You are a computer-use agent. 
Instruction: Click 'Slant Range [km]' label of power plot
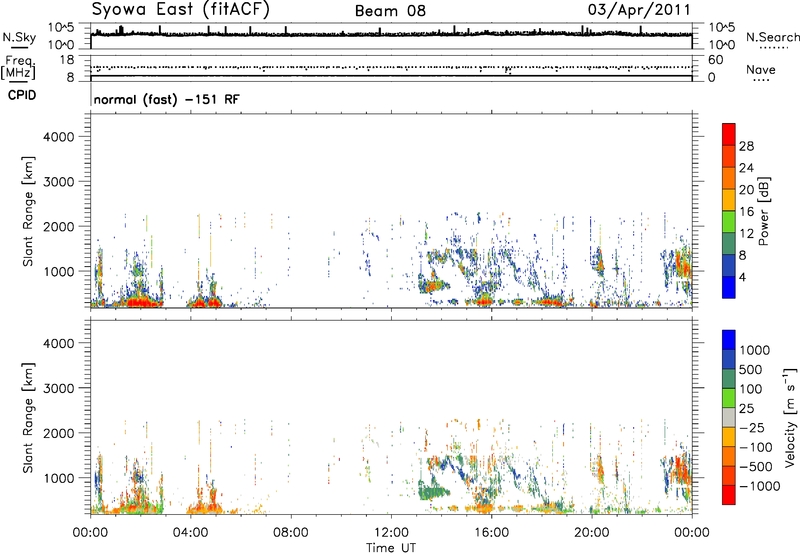click(29, 211)
